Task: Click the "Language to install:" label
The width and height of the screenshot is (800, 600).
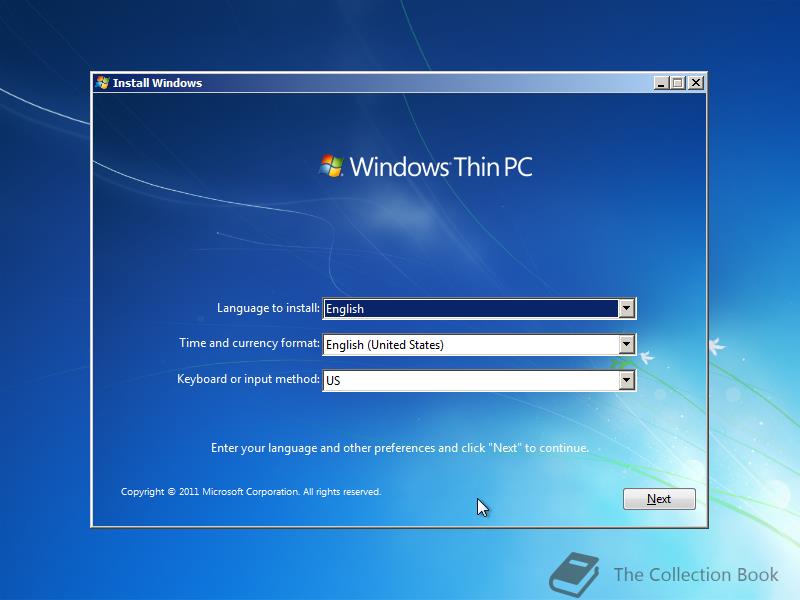Action: click(268, 308)
